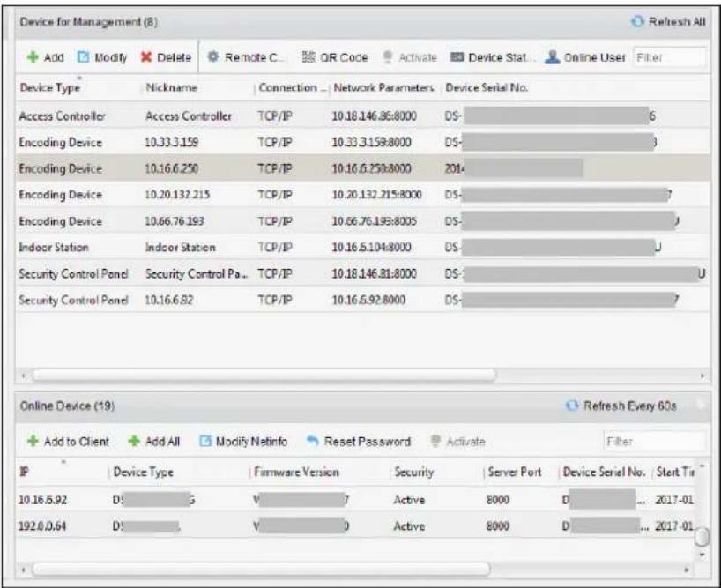
Task: Select Security Control Pa.. nickname cell
Action: click(x=197, y=274)
